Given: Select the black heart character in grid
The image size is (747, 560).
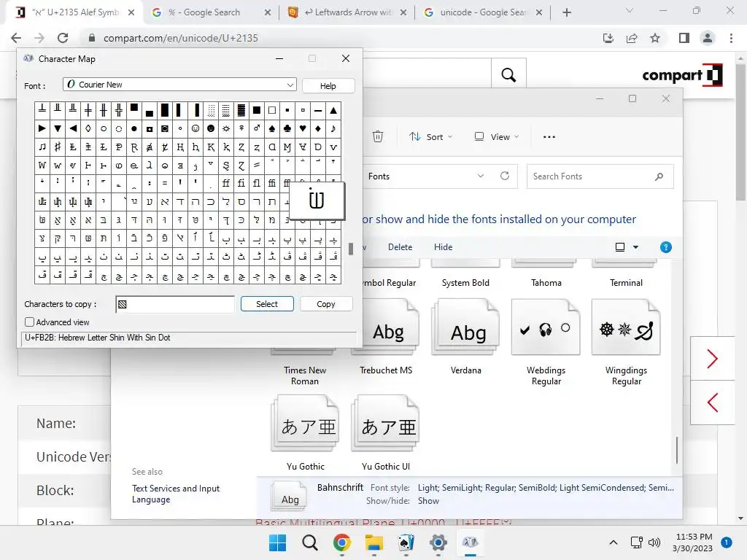Looking at the screenshot, I should 303,128.
